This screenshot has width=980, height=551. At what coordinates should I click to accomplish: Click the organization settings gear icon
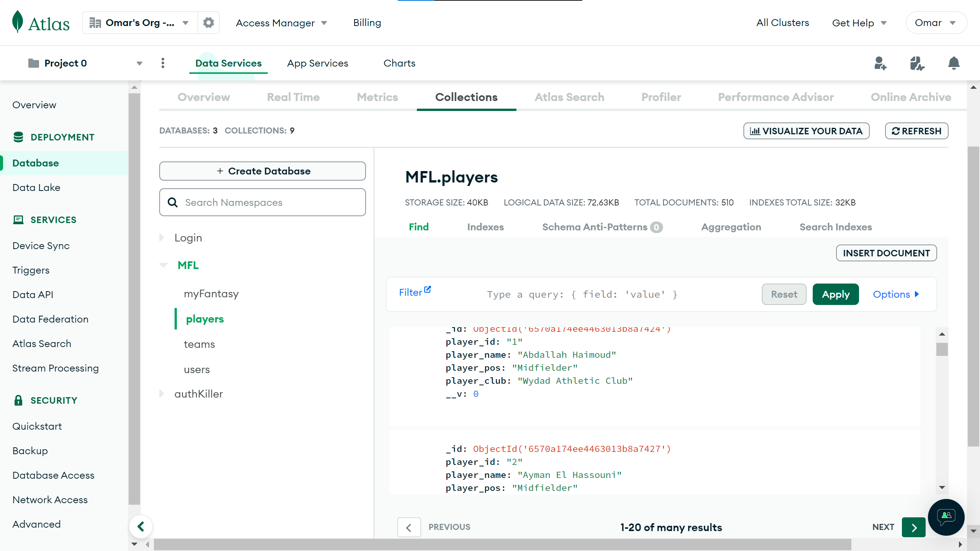[208, 23]
